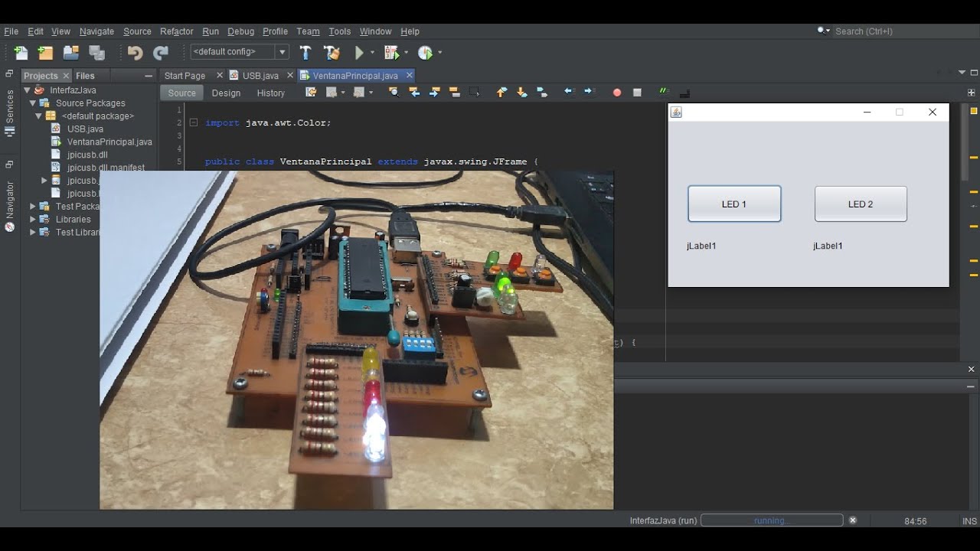Image resolution: width=980 pixels, height=551 pixels.
Task: Toggle Rectangular Selection icon
Action: click(475, 92)
